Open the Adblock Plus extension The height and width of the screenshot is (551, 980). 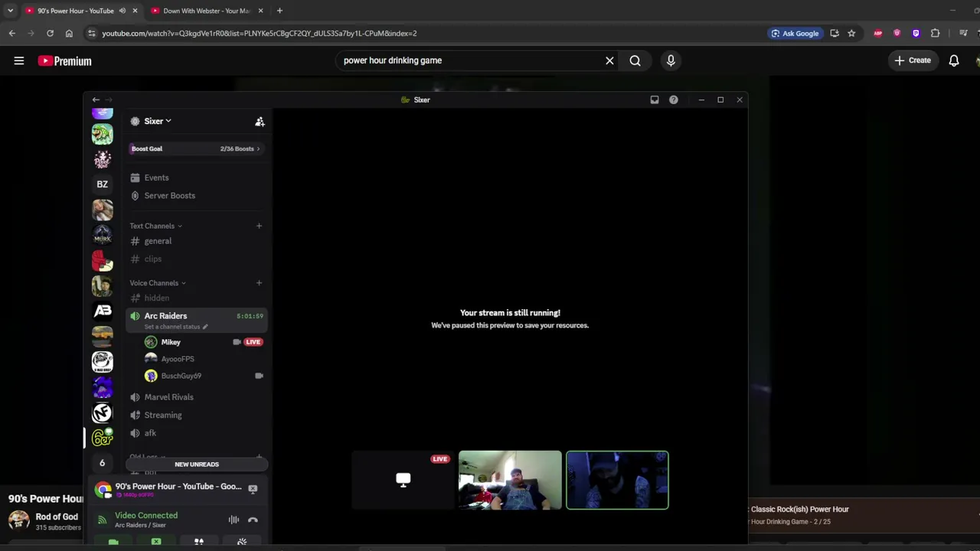[878, 34]
